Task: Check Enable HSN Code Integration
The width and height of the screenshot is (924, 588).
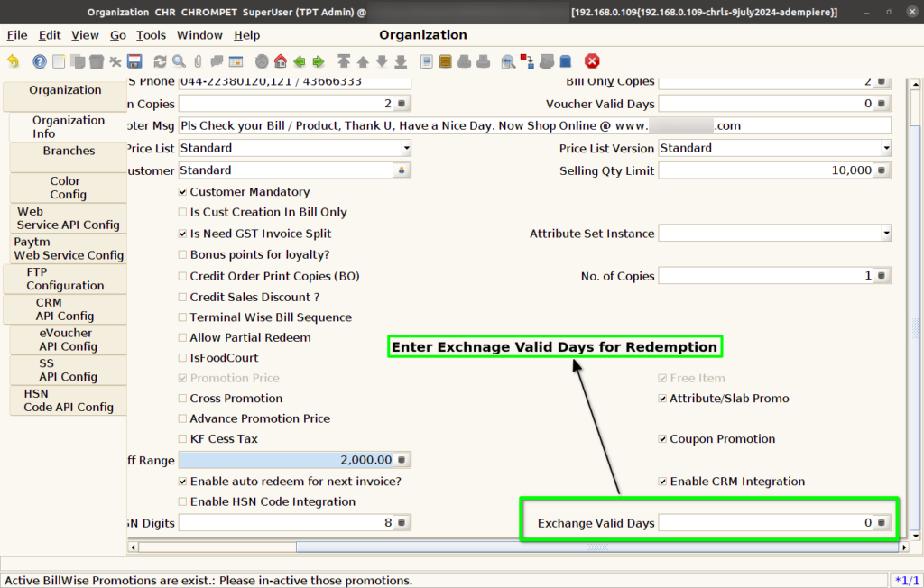Action: click(x=182, y=501)
